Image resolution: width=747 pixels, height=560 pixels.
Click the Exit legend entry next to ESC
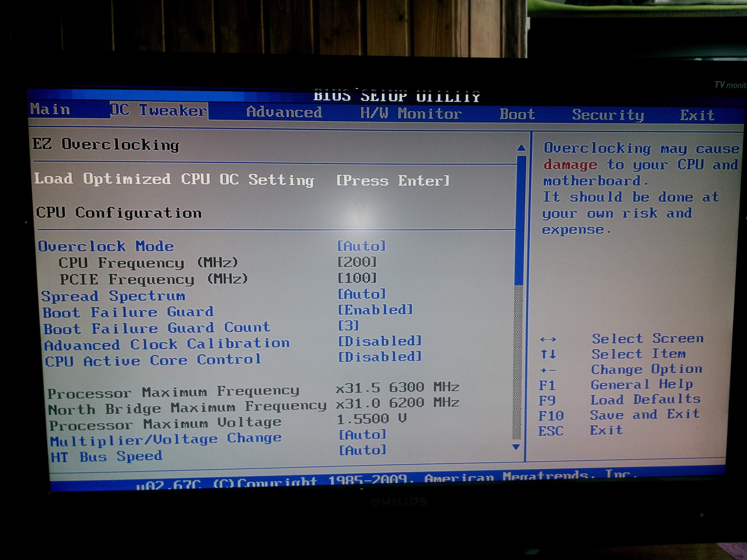point(606,430)
